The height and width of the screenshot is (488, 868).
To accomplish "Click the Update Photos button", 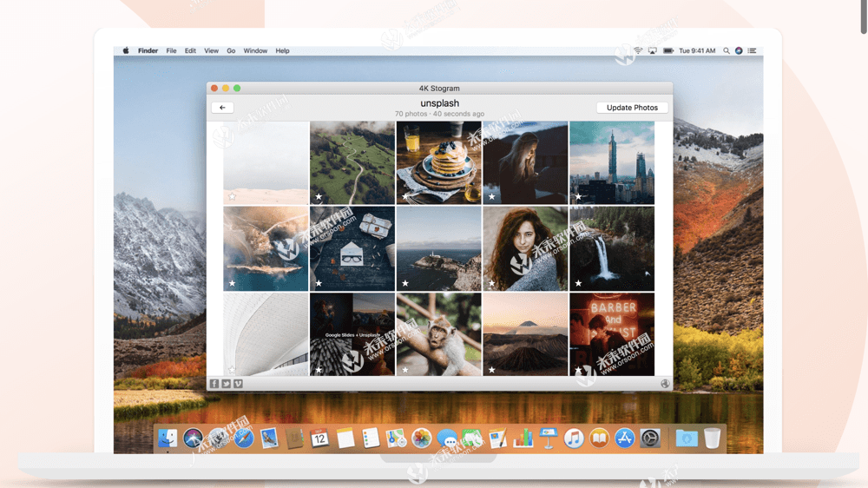I will [632, 108].
